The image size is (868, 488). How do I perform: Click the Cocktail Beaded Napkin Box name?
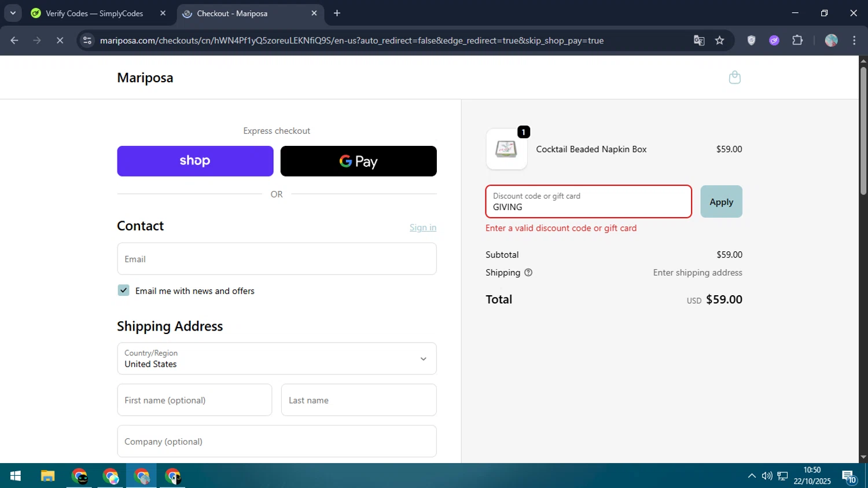click(591, 149)
